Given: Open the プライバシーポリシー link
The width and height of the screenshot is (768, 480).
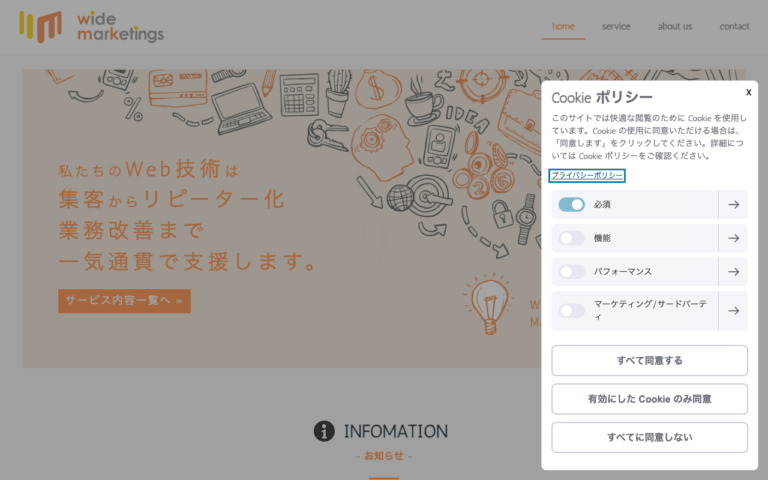Looking at the screenshot, I should click(587, 175).
